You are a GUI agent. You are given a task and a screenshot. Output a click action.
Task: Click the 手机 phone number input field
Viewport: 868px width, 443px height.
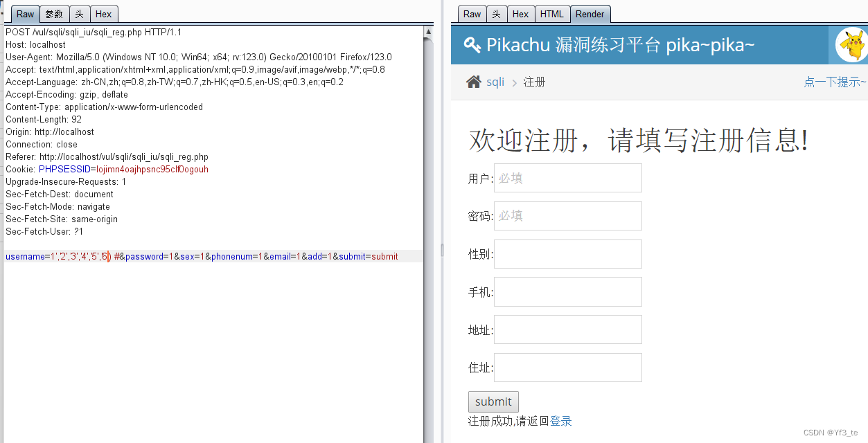point(567,291)
